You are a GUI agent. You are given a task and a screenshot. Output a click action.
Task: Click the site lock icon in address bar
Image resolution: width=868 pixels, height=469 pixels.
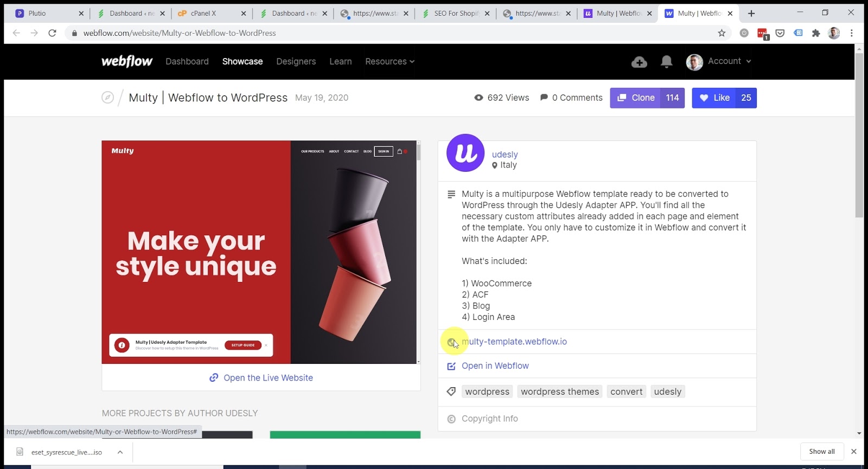pyautogui.click(x=74, y=33)
